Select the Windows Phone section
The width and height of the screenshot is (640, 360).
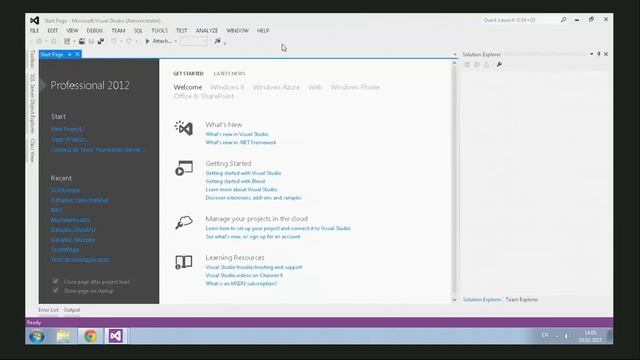(355, 87)
